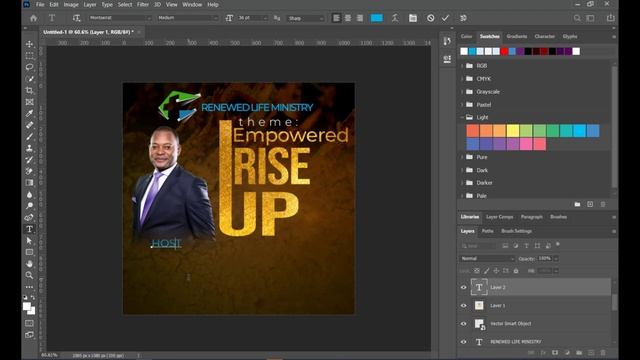The width and height of the screenshot is (640, 360).
Task: Select the Clone Stamp tool
Action: (x=29, y=148)
